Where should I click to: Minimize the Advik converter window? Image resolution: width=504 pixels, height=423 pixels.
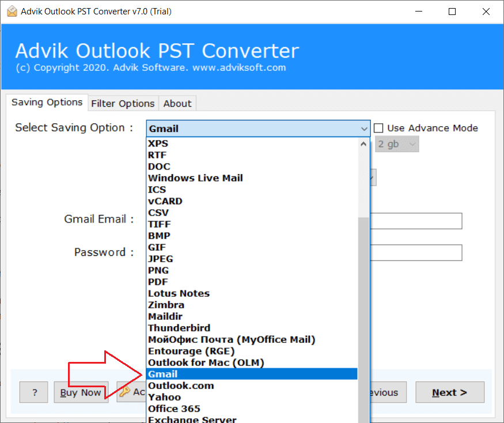tap(419, 12)
